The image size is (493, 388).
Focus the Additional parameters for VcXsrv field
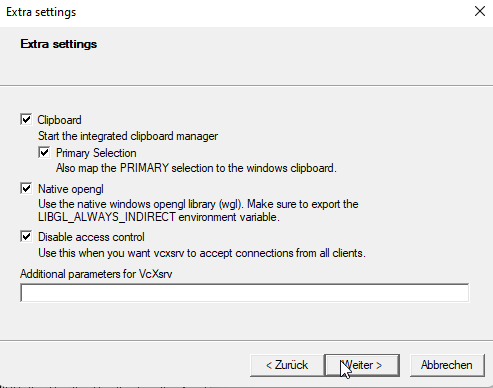pos(244,293)
